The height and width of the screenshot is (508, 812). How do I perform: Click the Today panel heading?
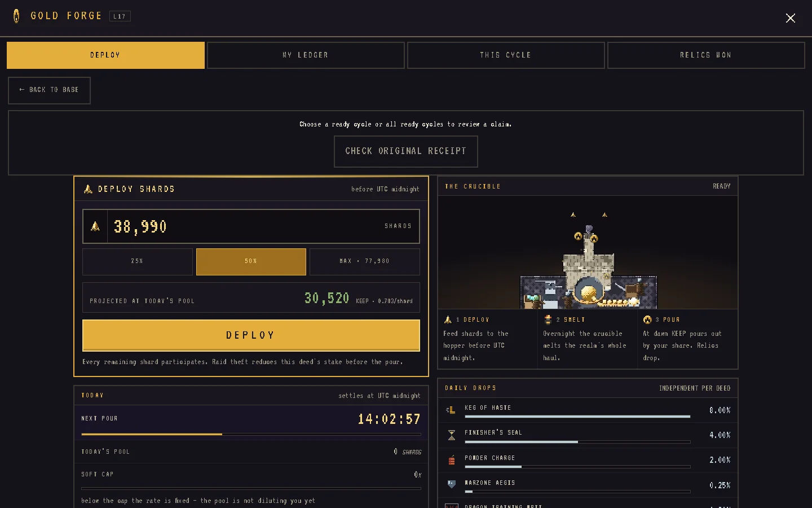92,396
